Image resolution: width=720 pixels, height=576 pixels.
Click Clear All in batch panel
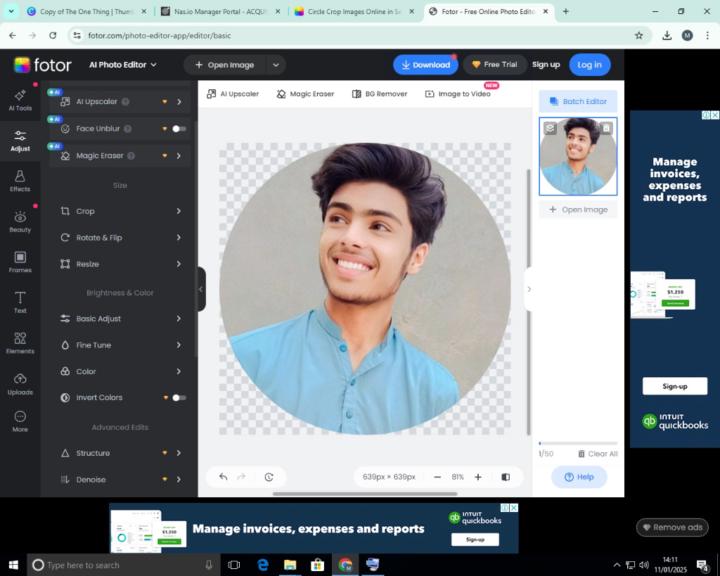point(597,454)
